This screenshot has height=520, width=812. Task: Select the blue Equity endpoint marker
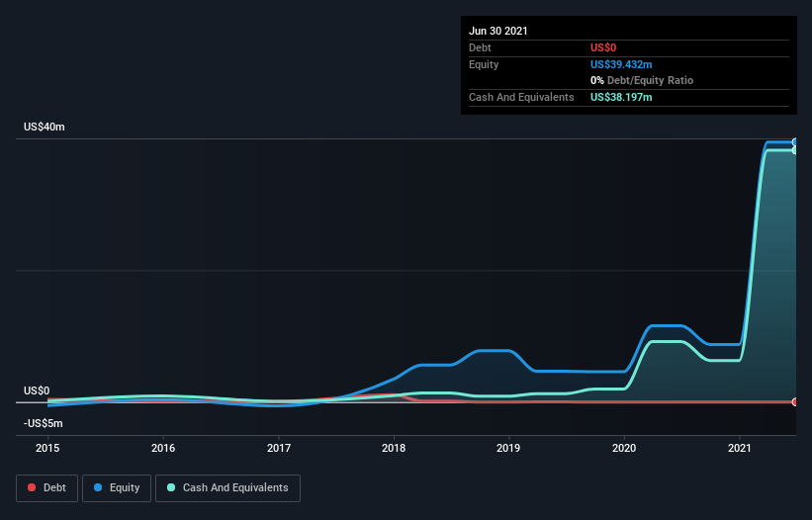pyautogui.click(x=795, y=141)
